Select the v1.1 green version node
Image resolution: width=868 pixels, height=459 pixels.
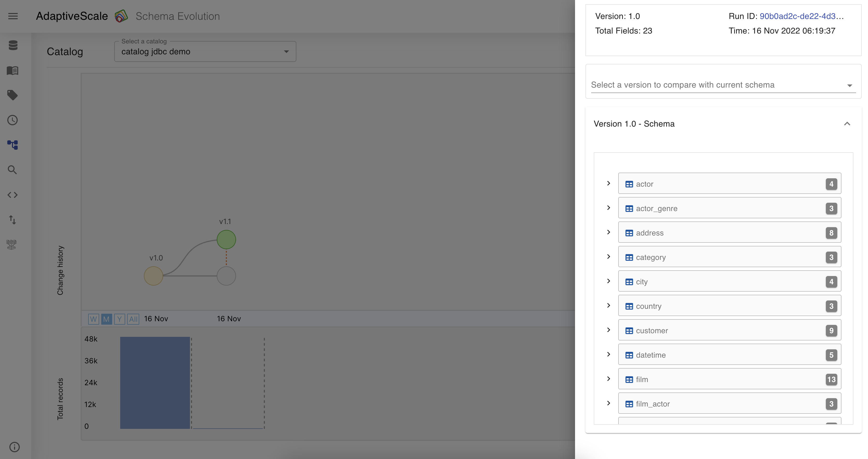coord(226,240)
